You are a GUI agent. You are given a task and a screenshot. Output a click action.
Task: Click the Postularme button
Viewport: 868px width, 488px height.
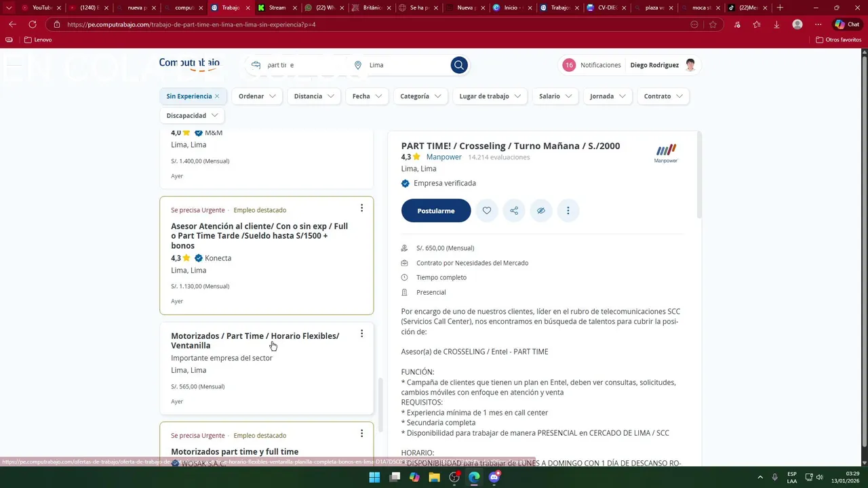pos(436,211)
